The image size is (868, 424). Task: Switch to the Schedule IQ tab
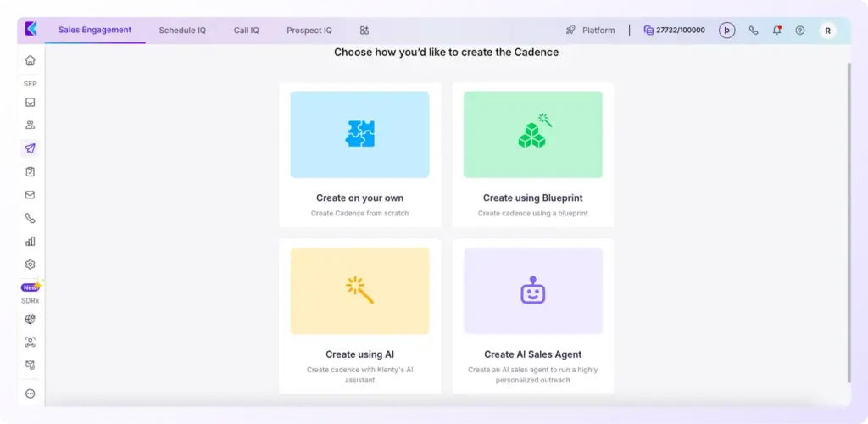[182, 31]
